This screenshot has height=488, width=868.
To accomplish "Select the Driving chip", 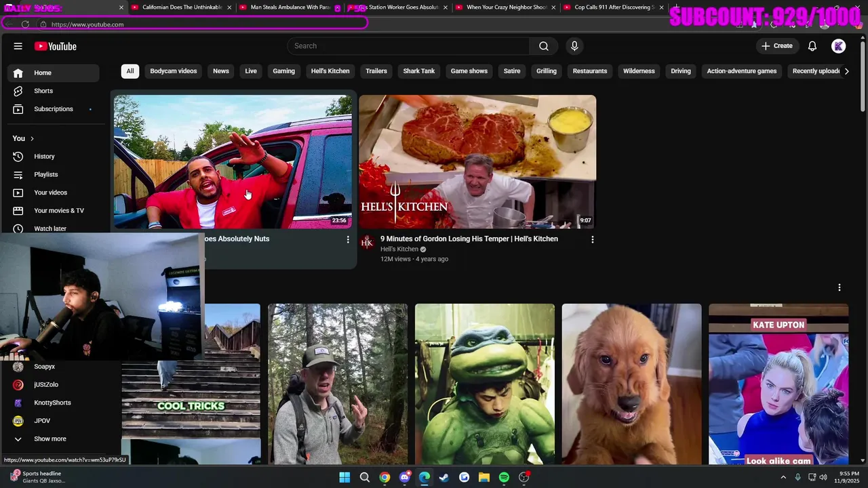I will point(681,71).
